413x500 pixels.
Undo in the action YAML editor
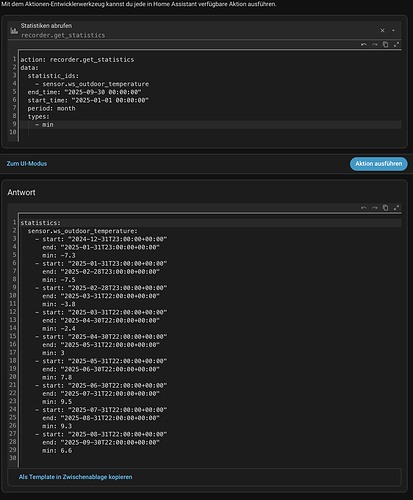(364, 44)
